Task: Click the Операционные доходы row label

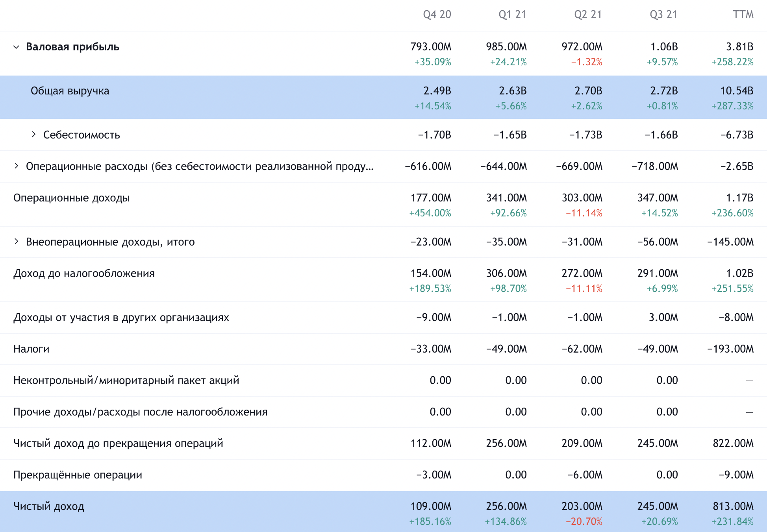Action: [x=72, y=198]
